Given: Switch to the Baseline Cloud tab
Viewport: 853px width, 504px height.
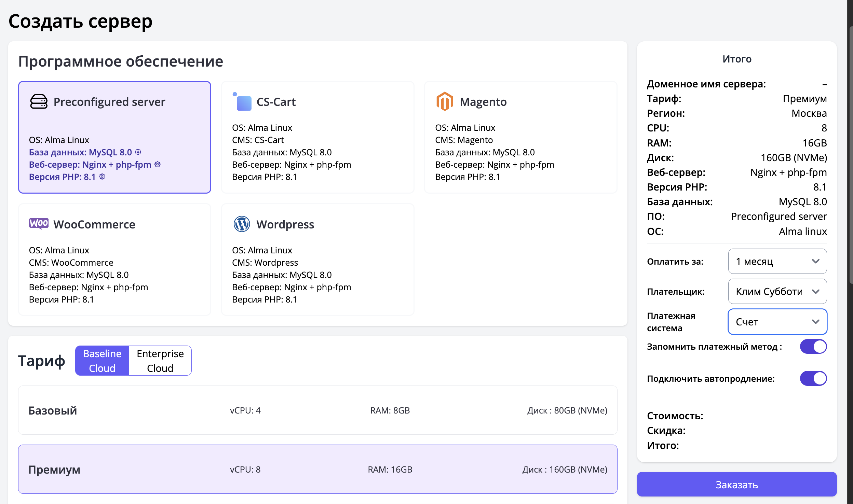Looking at the screenshot, I should (x=102, y=361).
